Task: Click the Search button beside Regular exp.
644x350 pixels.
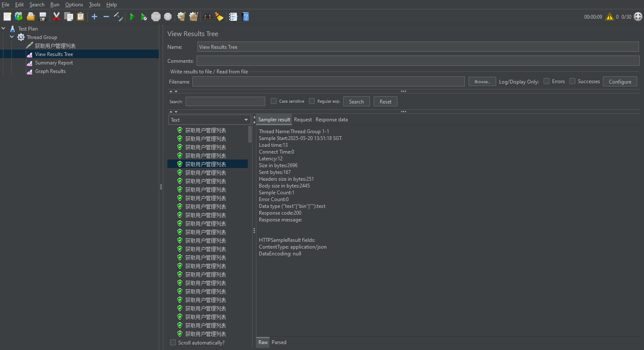Action: pyautogui.click(x=356, y=101)
